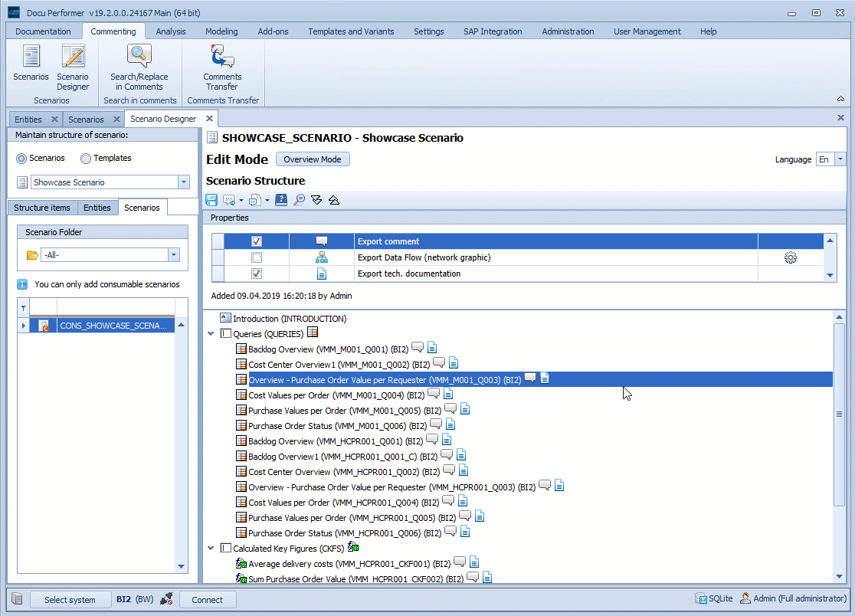855x616 pixels.
Task: Open settings gear for Export Data Flow
Action: pyautogui.click(x=791, y=257)
